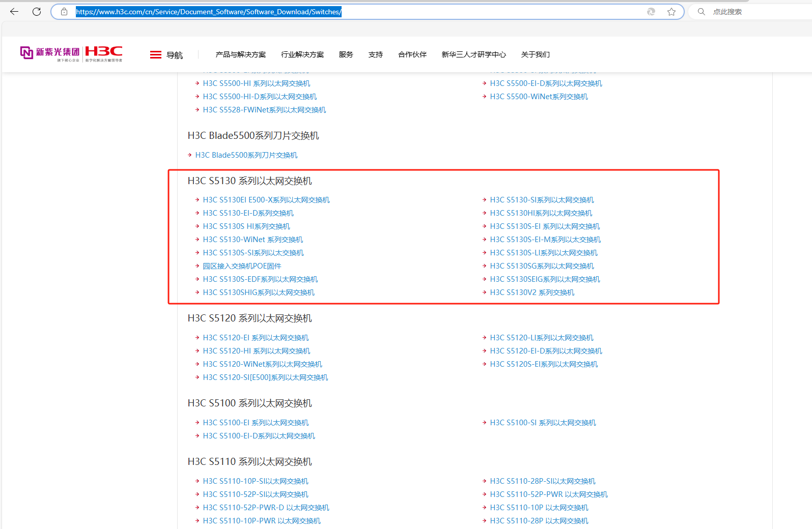Open the 行业解决方案 menu
Screen dimensions: 812x529
[302, 54]
